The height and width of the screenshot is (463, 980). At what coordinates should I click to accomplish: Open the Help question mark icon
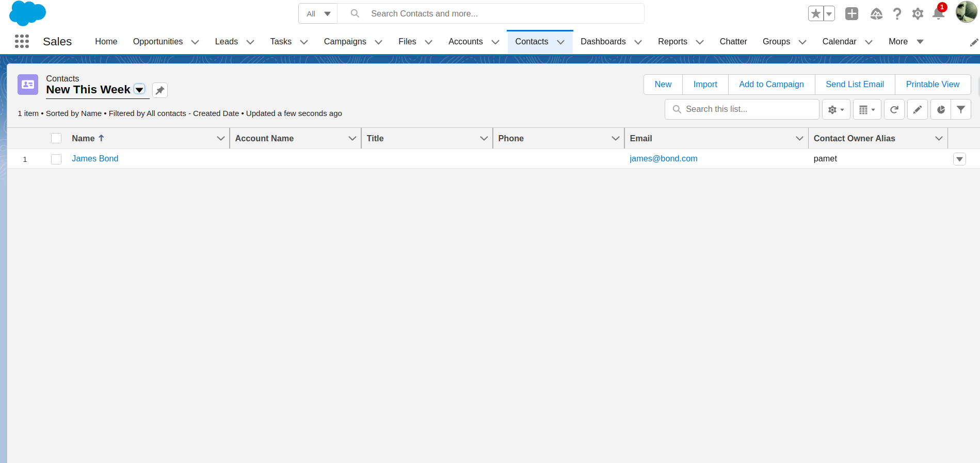click(x=897, y=14)
